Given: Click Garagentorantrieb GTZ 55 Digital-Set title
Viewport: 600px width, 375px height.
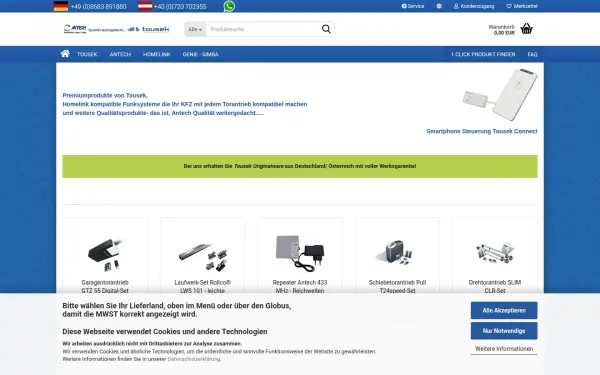Looking at the screenshot, I should (x=105, y=287).
